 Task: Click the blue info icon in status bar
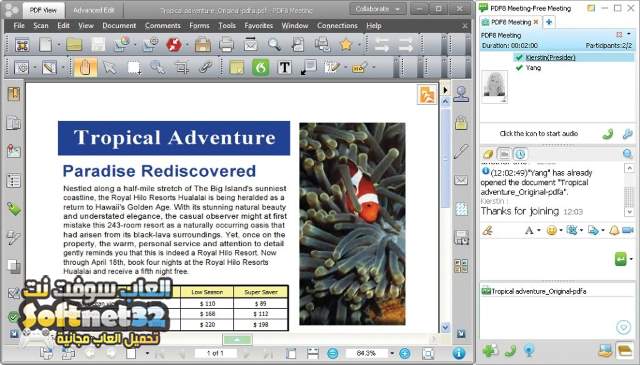point(459,353)
